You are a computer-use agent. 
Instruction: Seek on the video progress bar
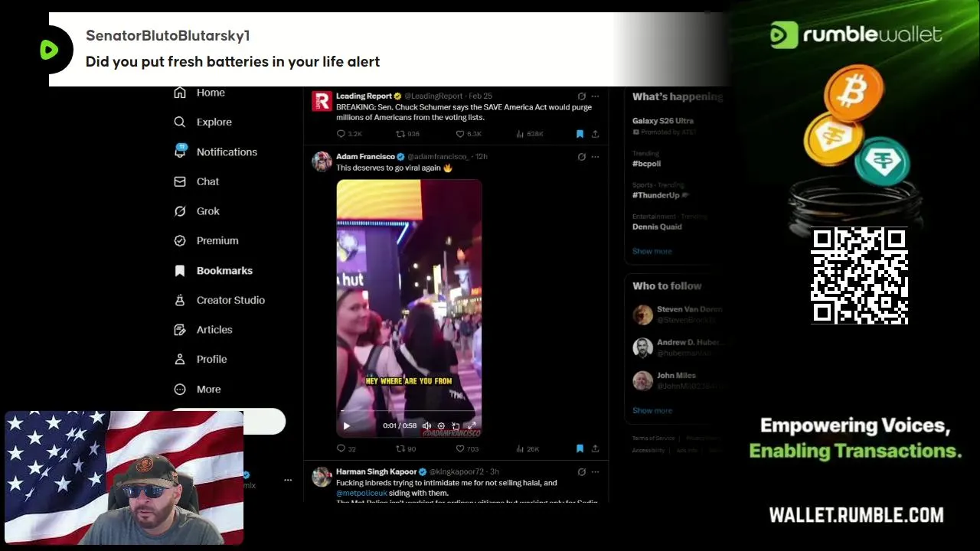click(409, 412)
